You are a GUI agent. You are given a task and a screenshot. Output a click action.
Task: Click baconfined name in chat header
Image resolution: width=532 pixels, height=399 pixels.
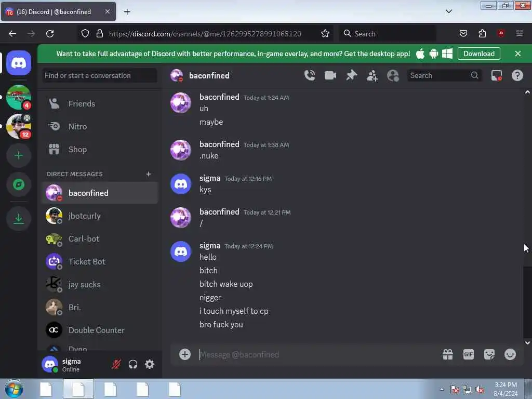coord(209,75)
